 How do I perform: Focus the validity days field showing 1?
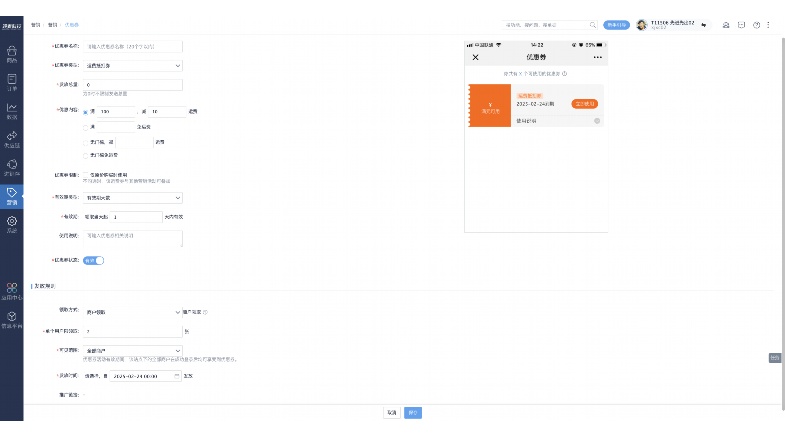[137, 217]
